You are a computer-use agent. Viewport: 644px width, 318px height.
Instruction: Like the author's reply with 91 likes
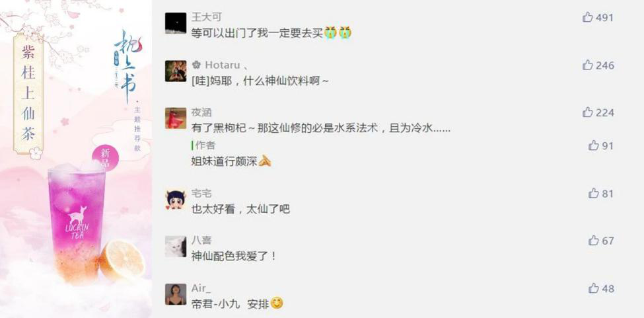[594, 145]
